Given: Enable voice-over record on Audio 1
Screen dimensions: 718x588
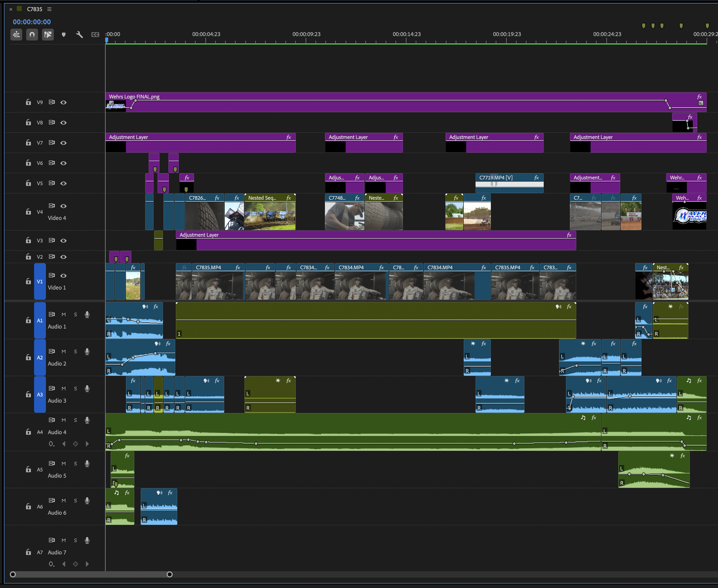Looking at the screenshot, I should coord(87,315).
